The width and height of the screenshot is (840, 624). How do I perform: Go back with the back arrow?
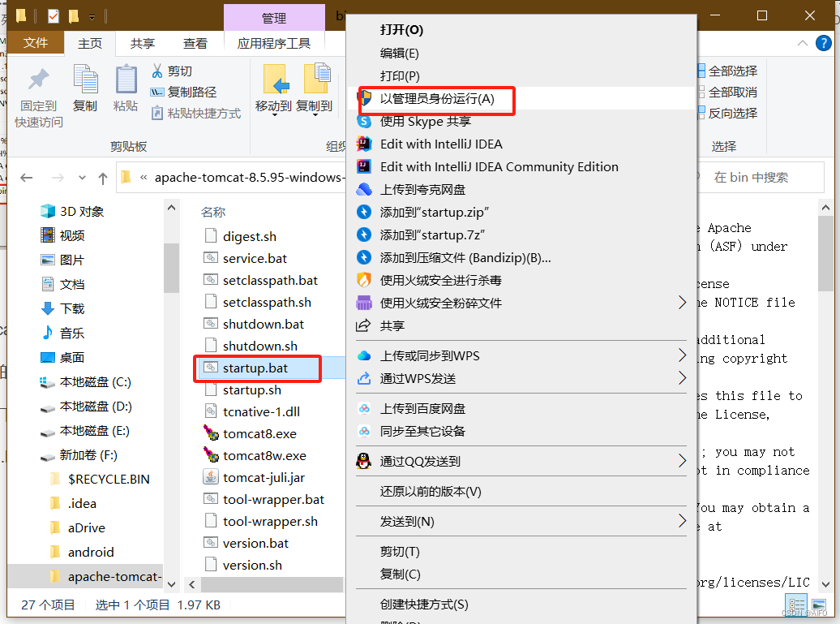pos(26,178)
